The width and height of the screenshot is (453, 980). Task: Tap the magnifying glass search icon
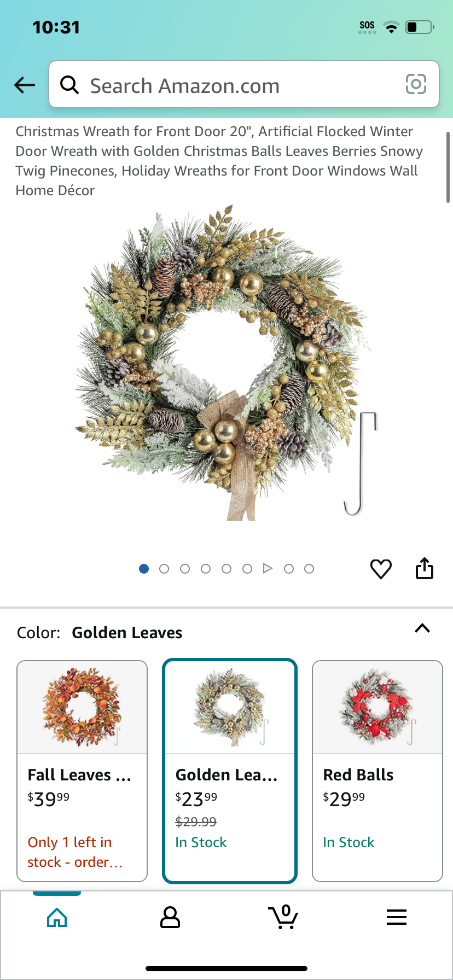point(69,85)
